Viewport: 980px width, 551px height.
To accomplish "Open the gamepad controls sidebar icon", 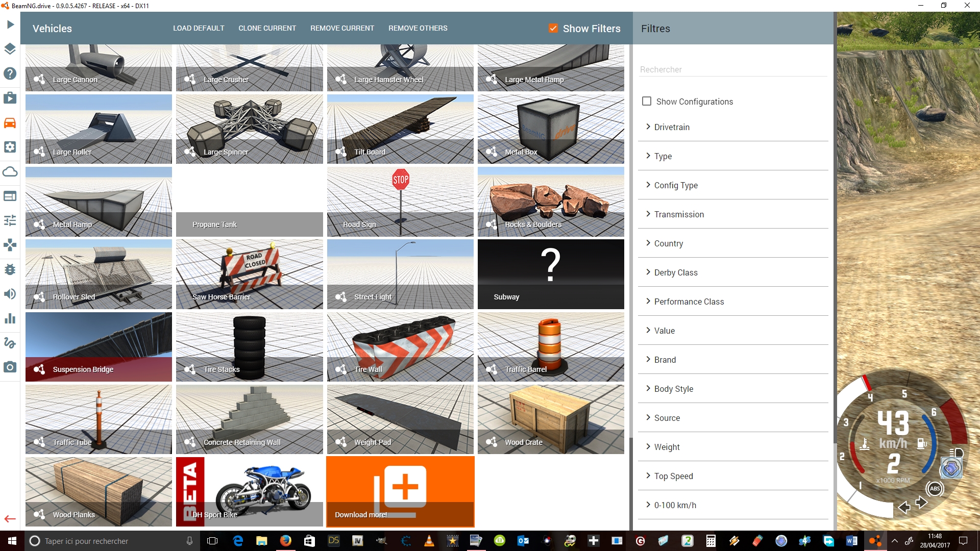I will point(10,245).
